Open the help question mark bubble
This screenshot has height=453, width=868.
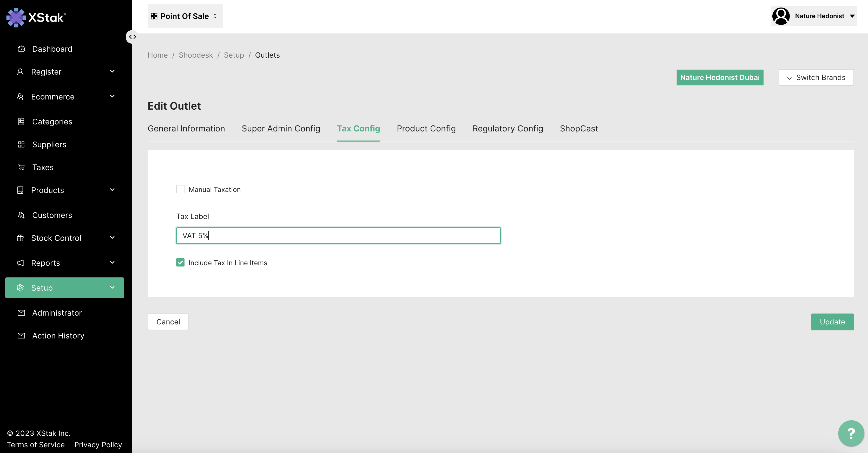coord(851,433)
